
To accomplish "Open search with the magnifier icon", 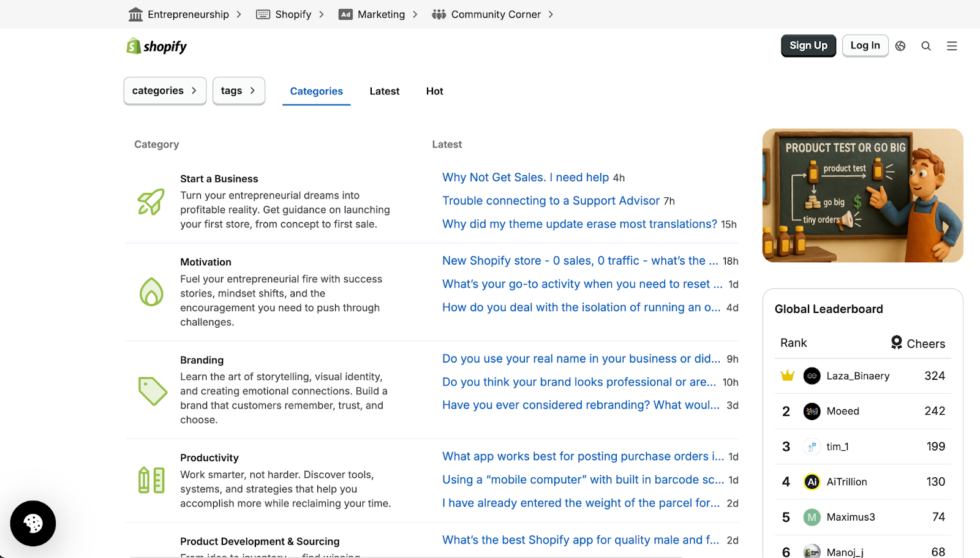I will (926, 46).
